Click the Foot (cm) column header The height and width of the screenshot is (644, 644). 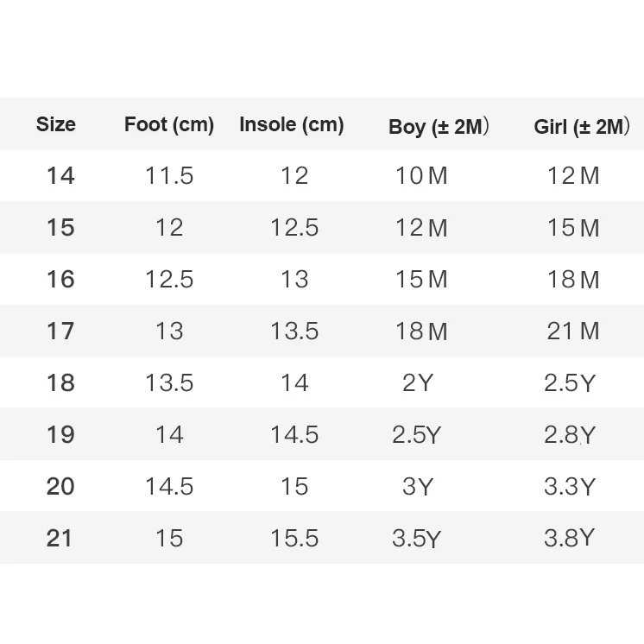[x=169, y=124]
